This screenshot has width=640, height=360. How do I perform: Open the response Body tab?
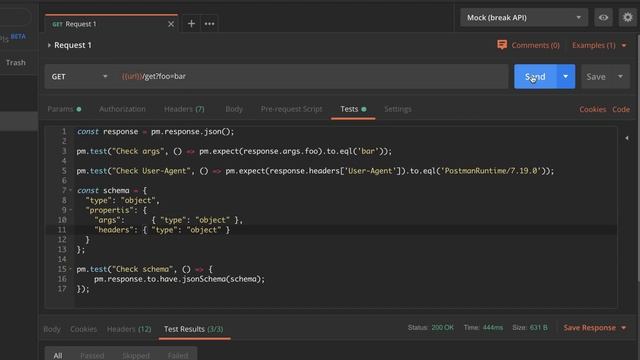pyautogui.click(x=52, y=329)
